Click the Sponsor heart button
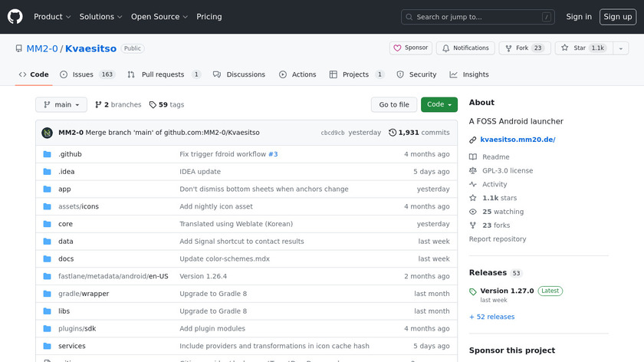Image resolution: width=644 pixels, height=362 pixels. pos(411,48)
